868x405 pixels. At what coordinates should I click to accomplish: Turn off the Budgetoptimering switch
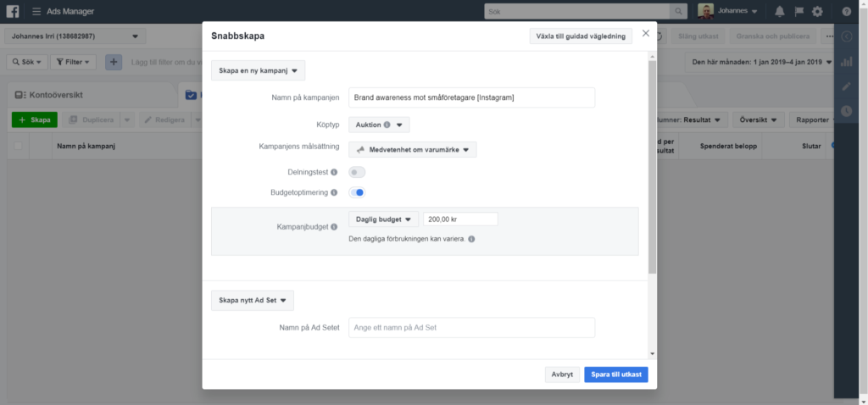coord(357,193)
